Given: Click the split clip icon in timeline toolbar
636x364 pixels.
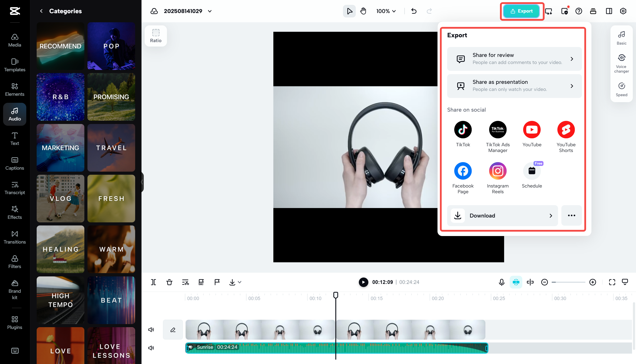Looking at the screenshot, I should click(x=153, y=282).
